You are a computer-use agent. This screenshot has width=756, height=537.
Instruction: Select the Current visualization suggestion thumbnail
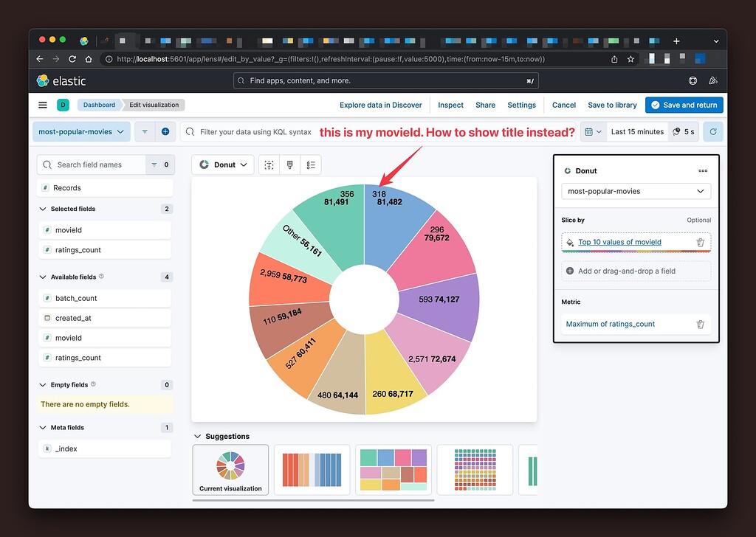(231, 465)
